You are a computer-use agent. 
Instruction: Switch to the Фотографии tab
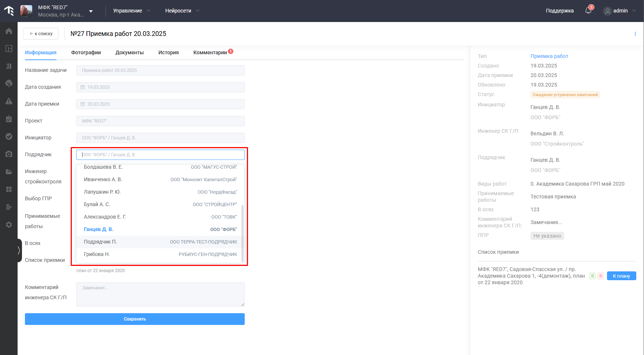(x=86, y=52)
